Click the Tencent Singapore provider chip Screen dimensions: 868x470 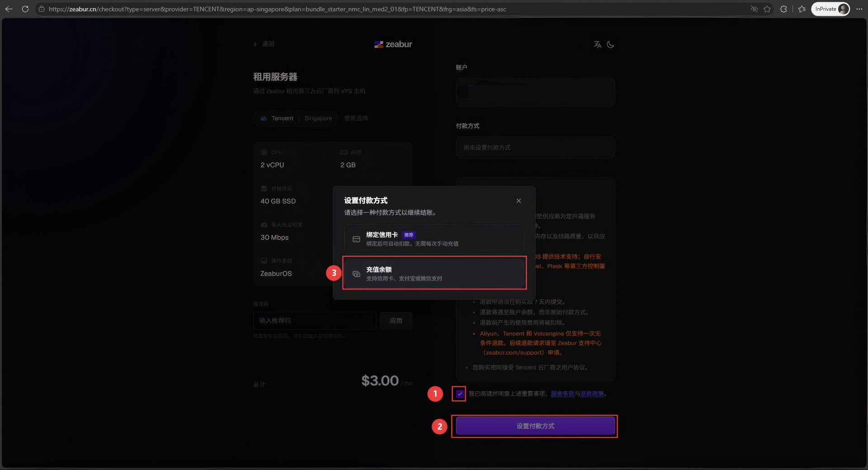click(296, 119)
